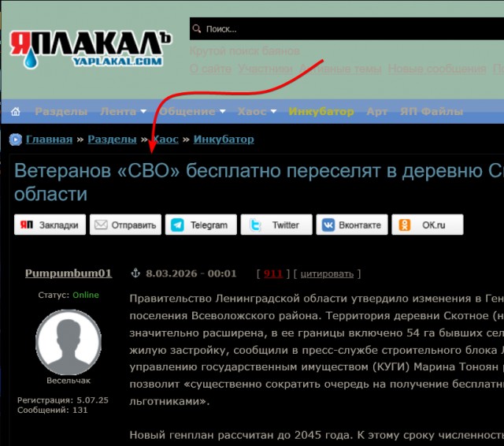504x446 pixels.
Task: Share the topic via Telegram button
Action: [201, 225]
